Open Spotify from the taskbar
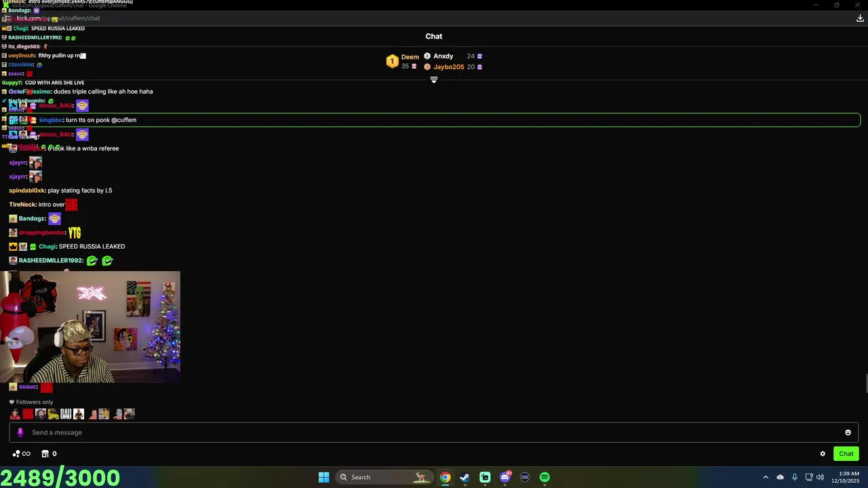 [x=545, y=477]
